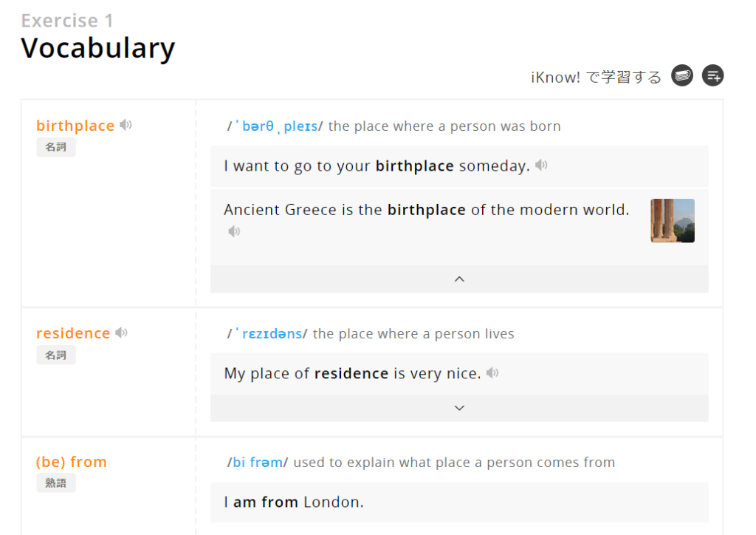Play audio of the Ancient Greece sentence
Viewport: 756px width, 535px height.
[x=234, y=231]
